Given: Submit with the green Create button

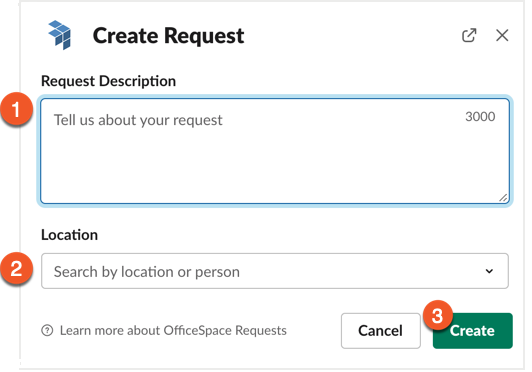Looking at the screenshot, I should click(x=473, y=331).
